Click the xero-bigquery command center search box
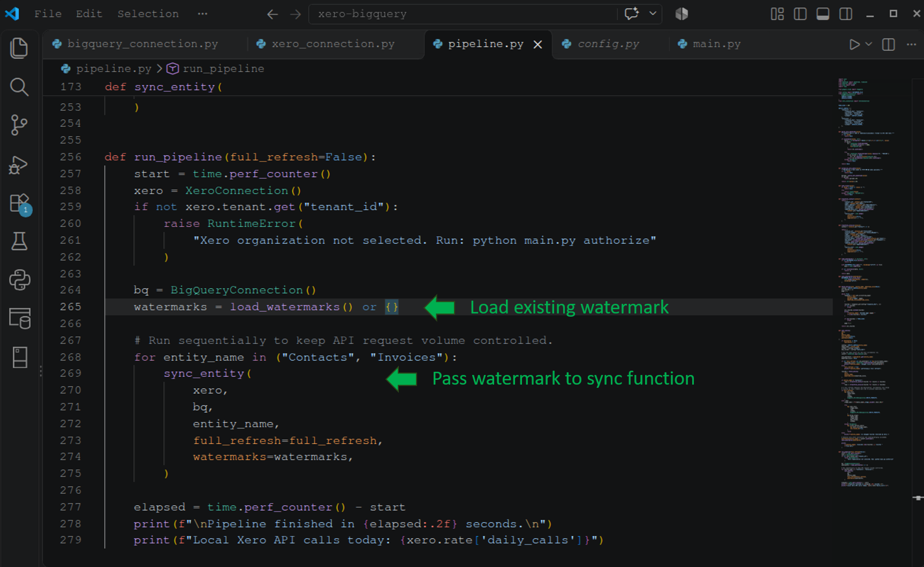The image size is (924, 567). point(463,14)
